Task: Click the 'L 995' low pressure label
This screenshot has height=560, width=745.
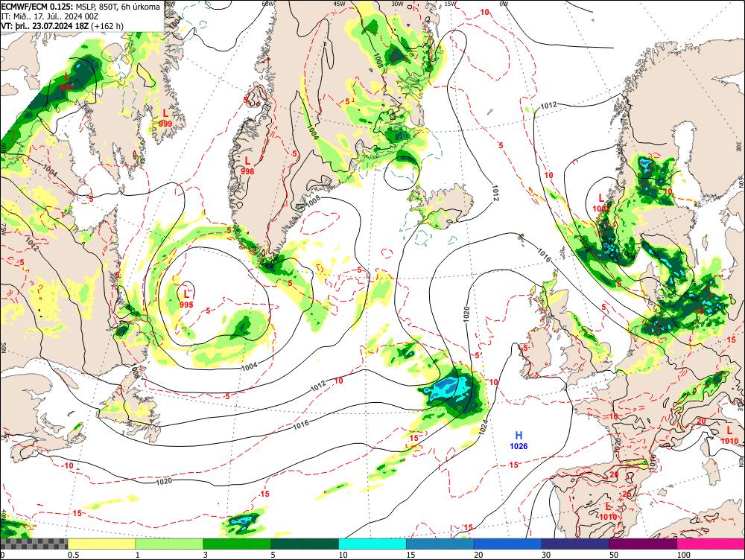Action: click(x=186, y=299)
